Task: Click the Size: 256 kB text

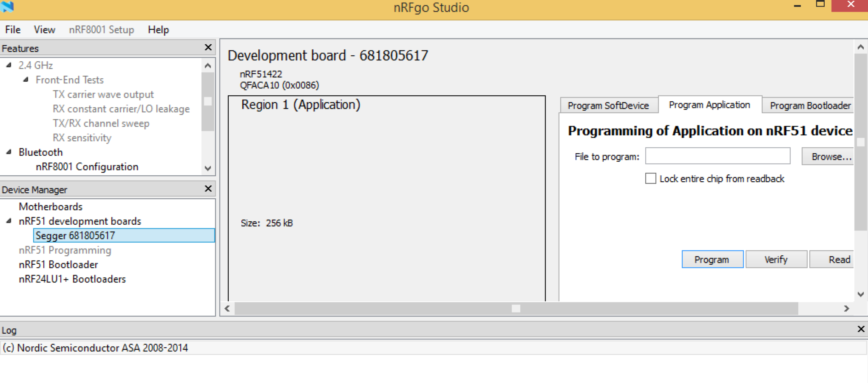Action: 267,223
